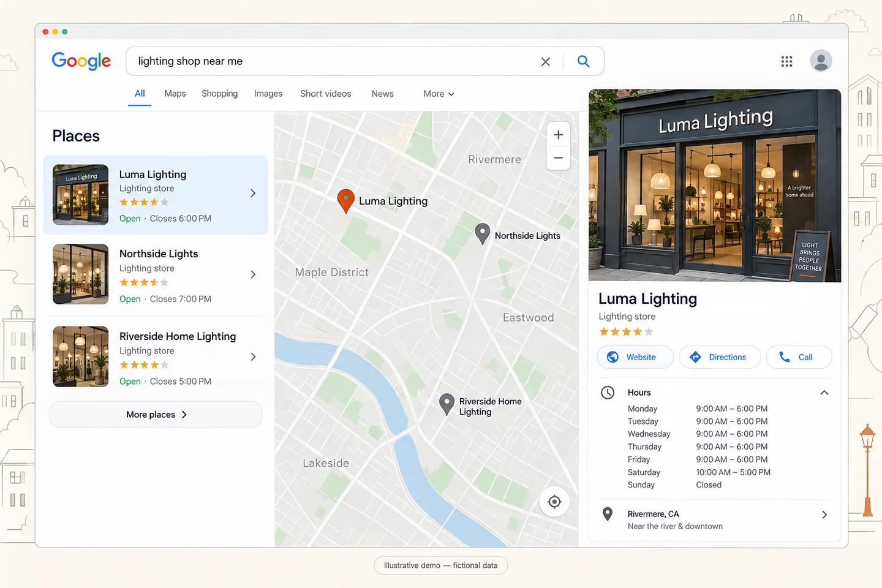Open the Riverside Home Lighting listing thumbnail
Image resolution: width=882 pixels, height=588 pixels.
(x=80, y=356)
